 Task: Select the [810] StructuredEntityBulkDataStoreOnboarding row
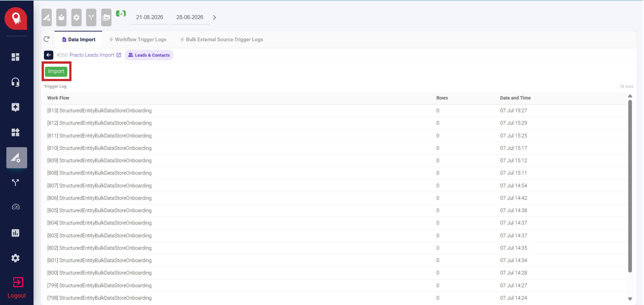(335, 148)
